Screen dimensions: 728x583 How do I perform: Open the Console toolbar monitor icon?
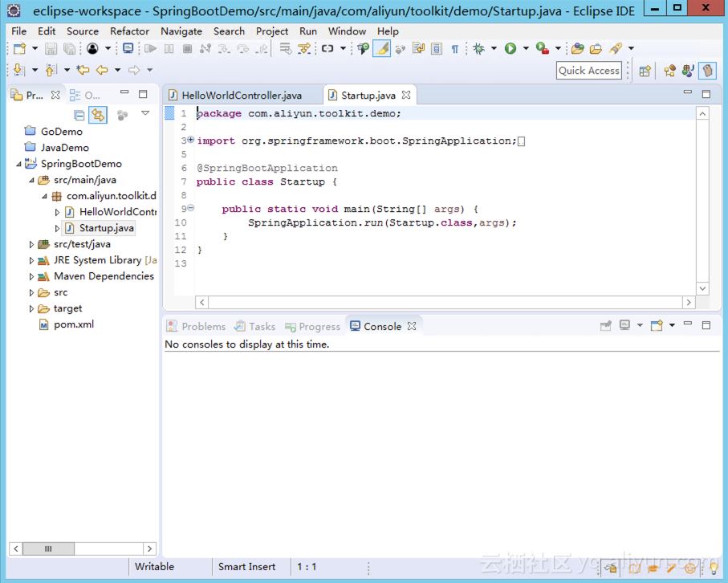[x=128, y=48]
